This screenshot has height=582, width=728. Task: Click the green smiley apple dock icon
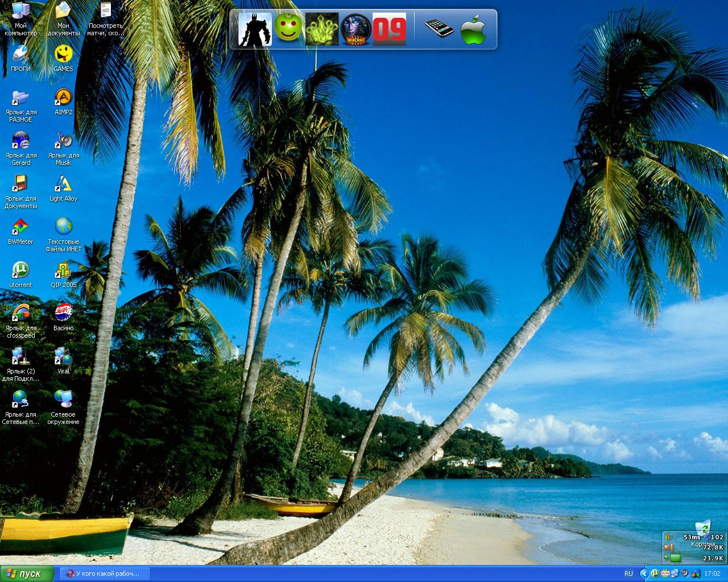click(288, 28)
